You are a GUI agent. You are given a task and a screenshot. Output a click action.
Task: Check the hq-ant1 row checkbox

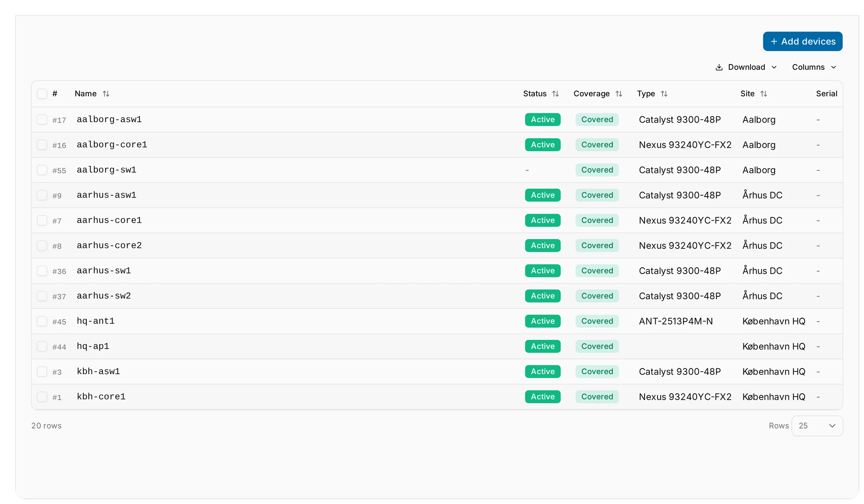click(42, 321)
